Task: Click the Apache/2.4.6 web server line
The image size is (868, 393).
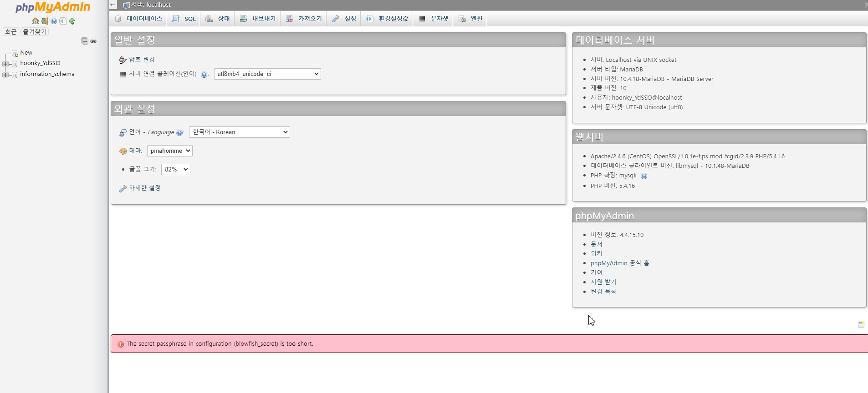Action: coord(688,156)
